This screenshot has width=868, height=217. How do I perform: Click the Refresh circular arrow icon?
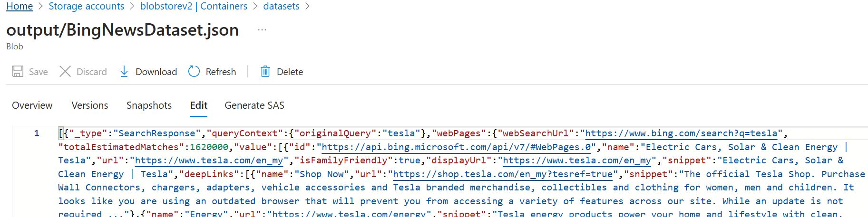pyautogui.click(x=194, y=72)
